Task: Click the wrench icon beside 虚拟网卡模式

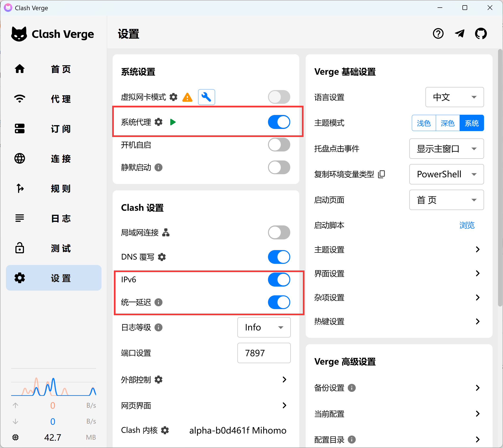Action: [x=206, y=97]
